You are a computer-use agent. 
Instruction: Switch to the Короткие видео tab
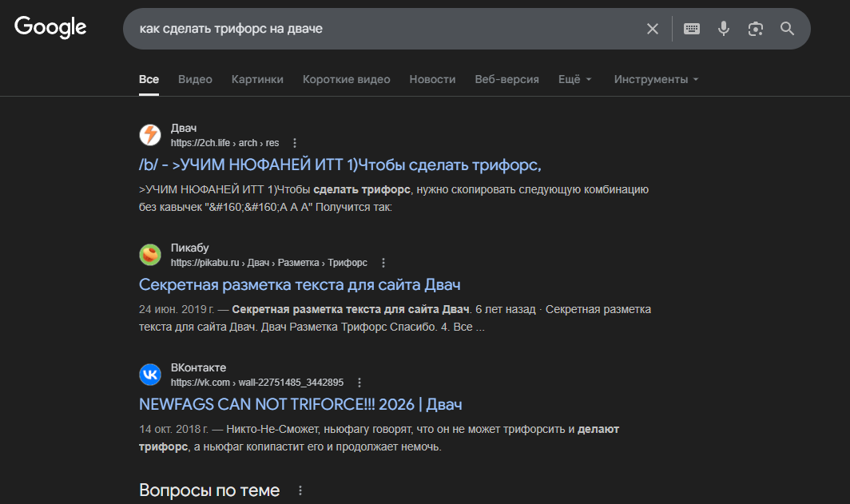coord(347,79)
